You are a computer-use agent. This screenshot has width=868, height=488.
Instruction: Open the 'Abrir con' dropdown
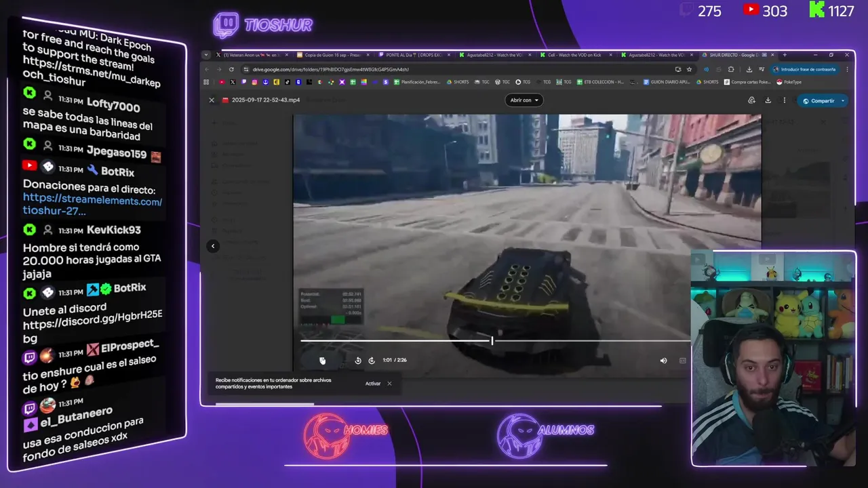(524, 100)
